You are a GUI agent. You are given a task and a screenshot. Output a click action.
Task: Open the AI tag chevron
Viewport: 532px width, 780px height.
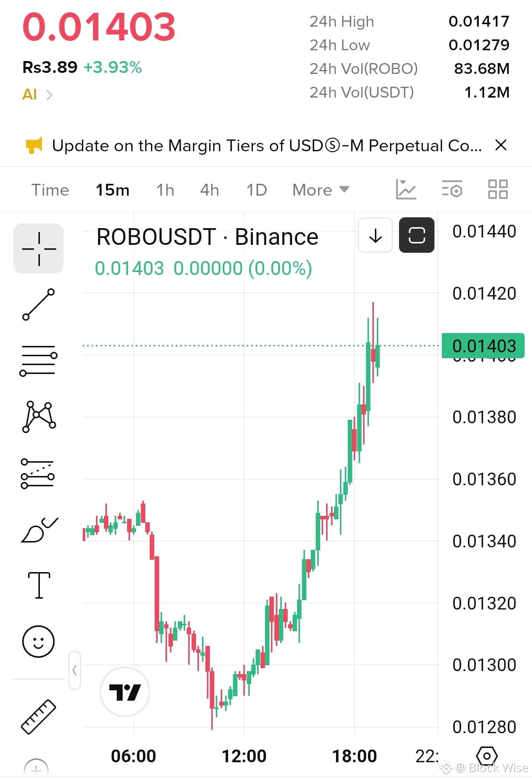49,95
